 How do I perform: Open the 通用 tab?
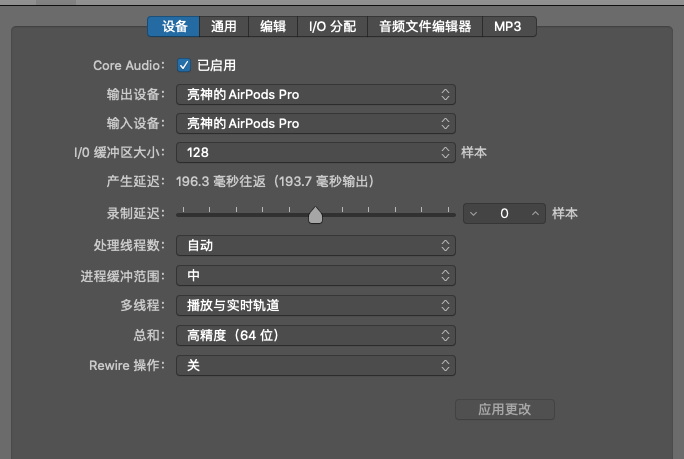click(224, 27)
